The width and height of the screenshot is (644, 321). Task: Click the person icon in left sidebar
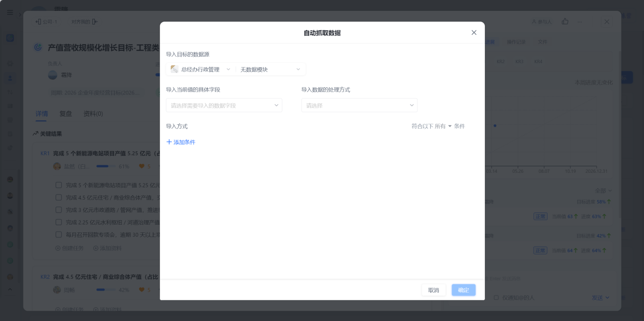(10, 78)
